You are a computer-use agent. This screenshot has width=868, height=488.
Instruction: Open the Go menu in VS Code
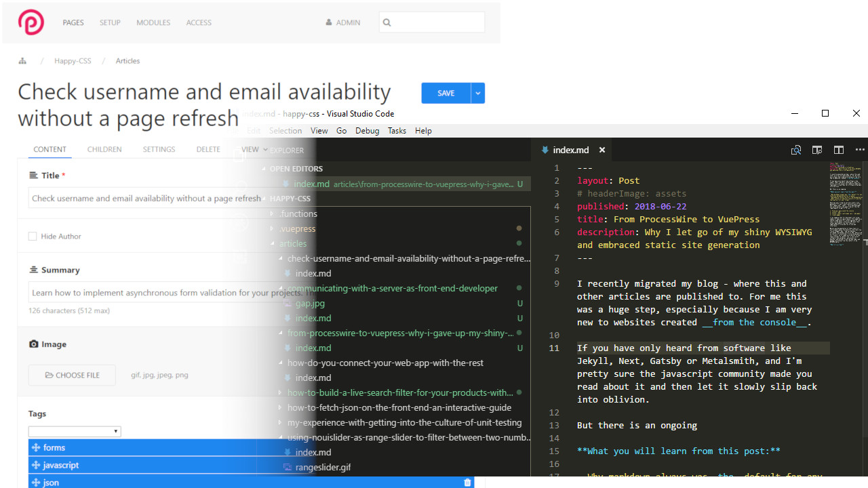point(341,131)
